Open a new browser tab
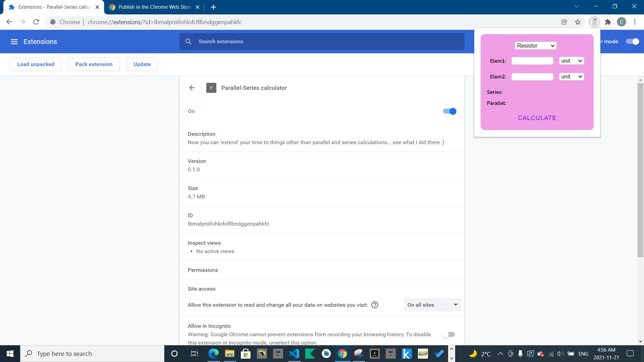The height and width of the screenshot is (362, 644). pos(213,7)
